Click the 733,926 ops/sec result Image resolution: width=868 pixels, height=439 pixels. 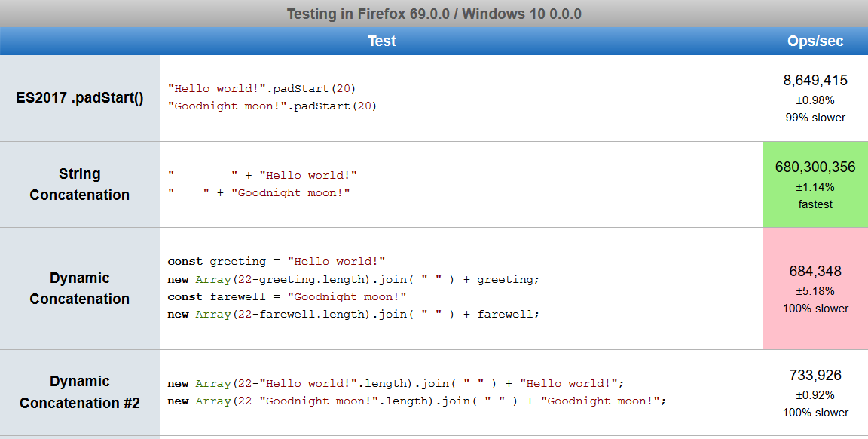[x=815, y=375]
